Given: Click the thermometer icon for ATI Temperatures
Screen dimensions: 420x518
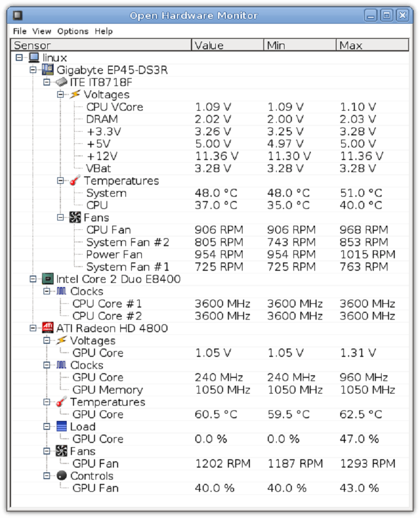Looking at the screenshot, I should [x=61, y=401].
